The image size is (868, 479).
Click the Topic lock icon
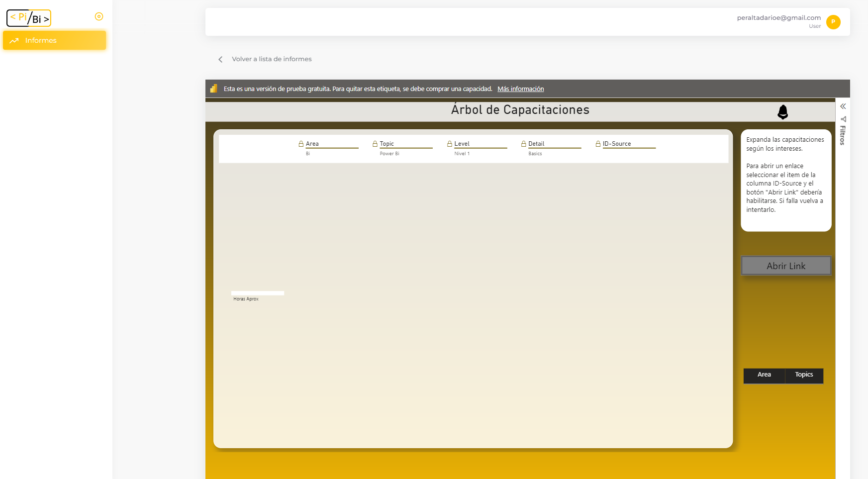pyautogui.click(x=375, y=144)
